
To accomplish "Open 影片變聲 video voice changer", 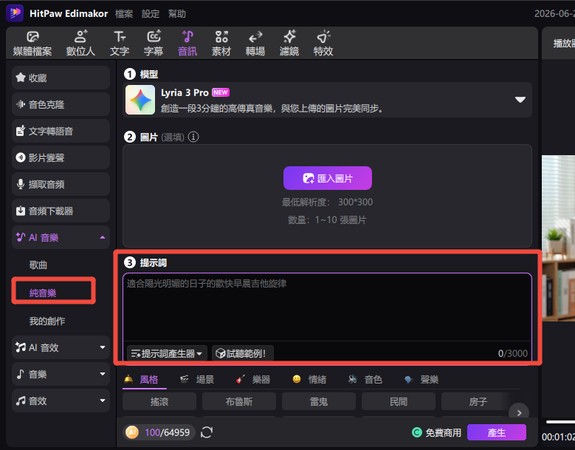I will click(61, 158).
